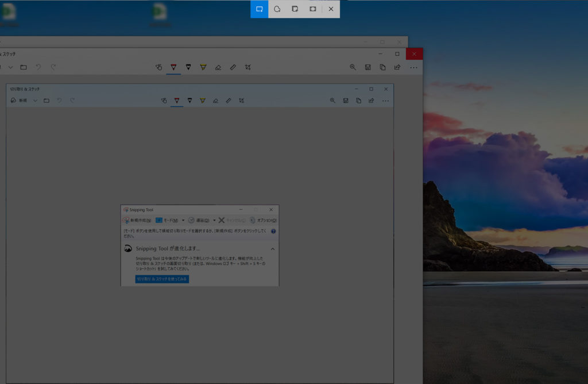Click blue 切り取り & スケッチを使ってみる button
Image resolution: width=588 pixels, height=384 pixels.
coord(162,279)
